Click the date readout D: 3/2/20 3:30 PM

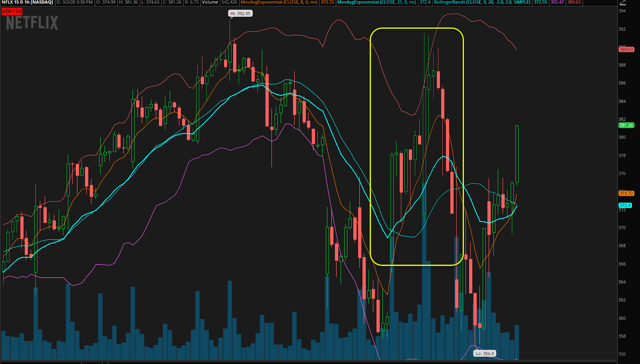pos(75,2)
